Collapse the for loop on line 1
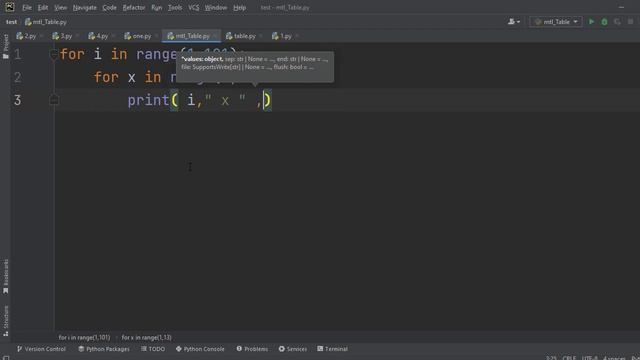This screenshot has width=640, height=360. tap(53, 54)
